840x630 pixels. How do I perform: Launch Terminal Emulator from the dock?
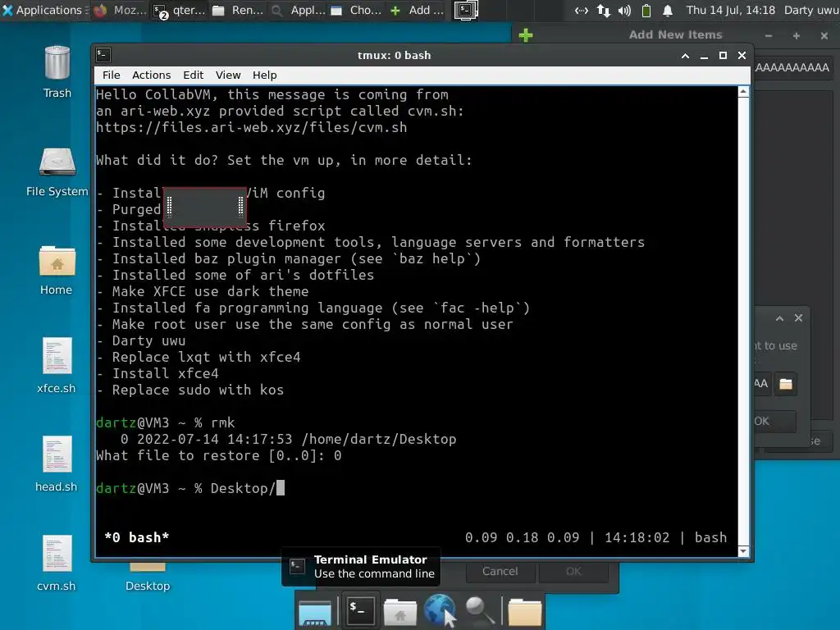[359, 610]
